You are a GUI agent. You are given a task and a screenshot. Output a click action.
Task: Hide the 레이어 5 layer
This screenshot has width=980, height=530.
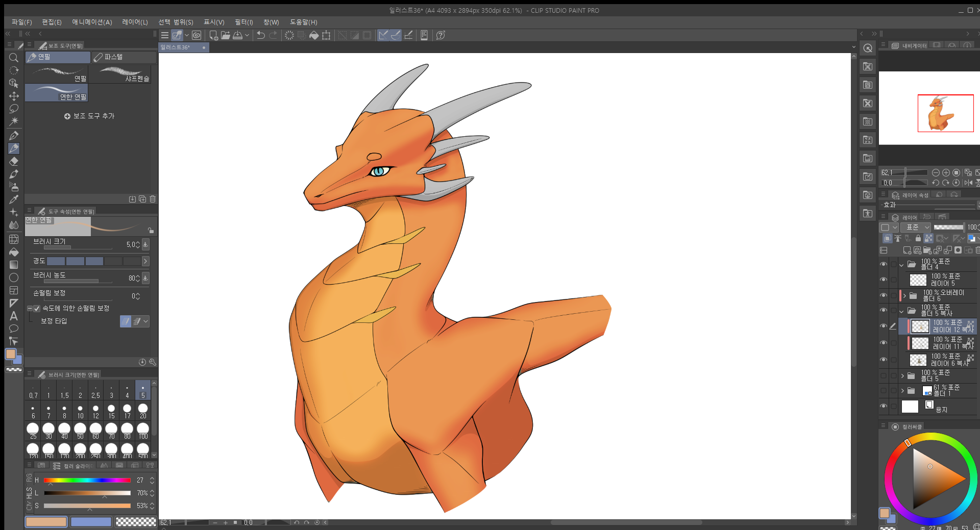pos(884,280)
